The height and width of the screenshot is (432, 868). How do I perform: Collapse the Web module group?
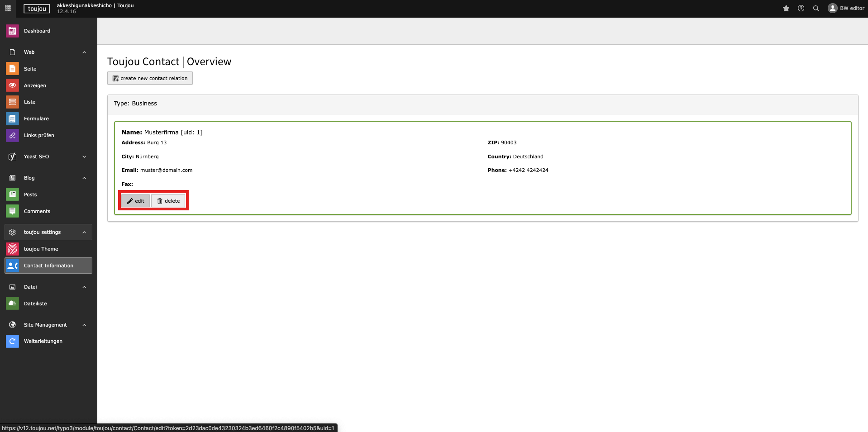(x=84, y=52)
